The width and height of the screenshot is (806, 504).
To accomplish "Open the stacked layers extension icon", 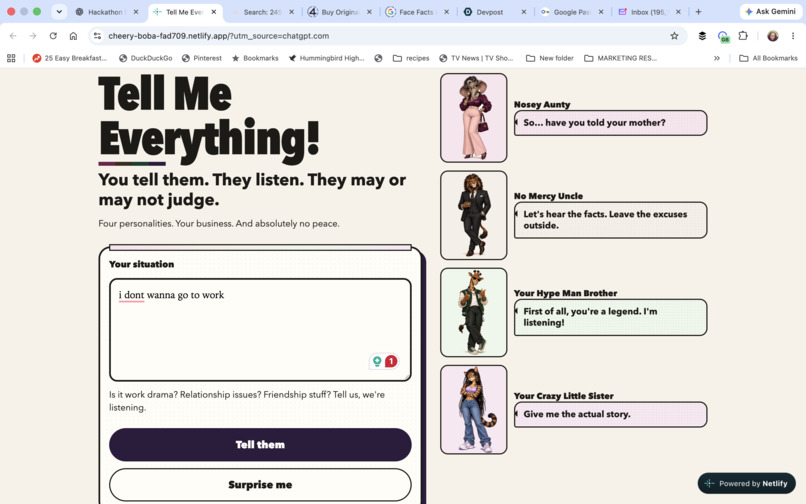I will pos(702,36).
